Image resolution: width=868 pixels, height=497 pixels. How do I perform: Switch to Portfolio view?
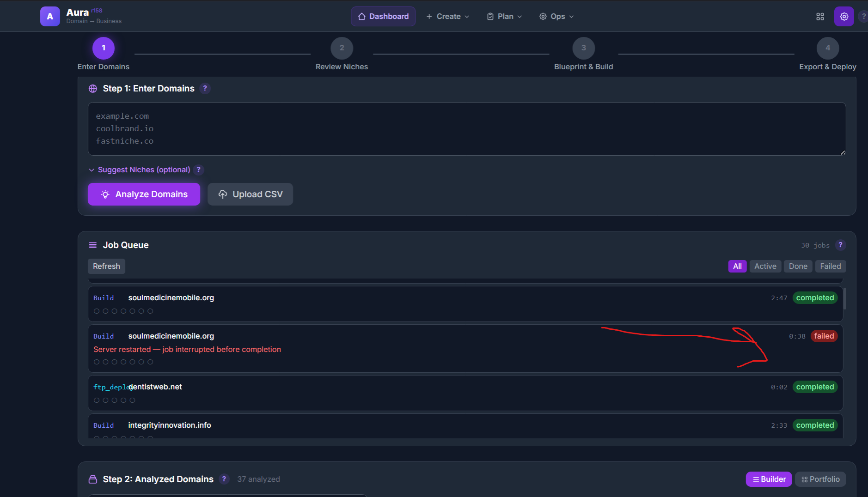[820, 479]
